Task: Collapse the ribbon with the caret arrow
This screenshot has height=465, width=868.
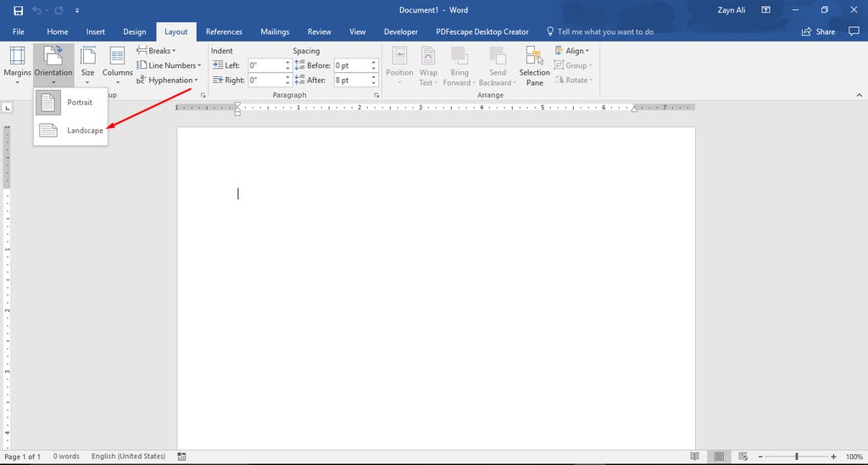Action: click(x=860, y=95)
